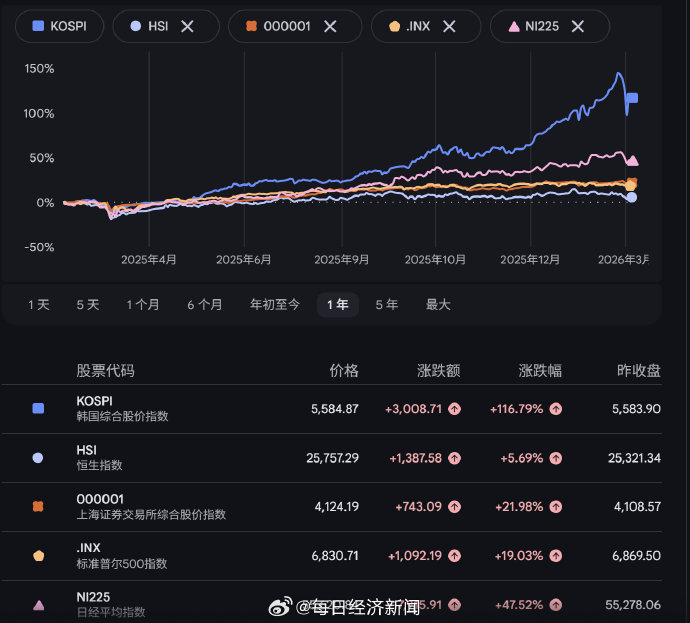The width and height of the screenshot is (690, 623).
Task: Click the .INX pentagon chip marker
Action: [x=394, y=26]
